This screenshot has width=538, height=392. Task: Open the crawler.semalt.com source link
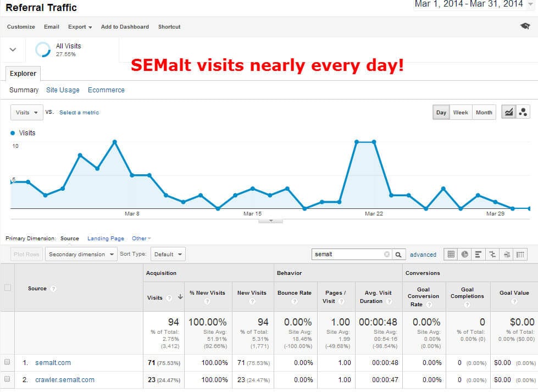(64, 380)
